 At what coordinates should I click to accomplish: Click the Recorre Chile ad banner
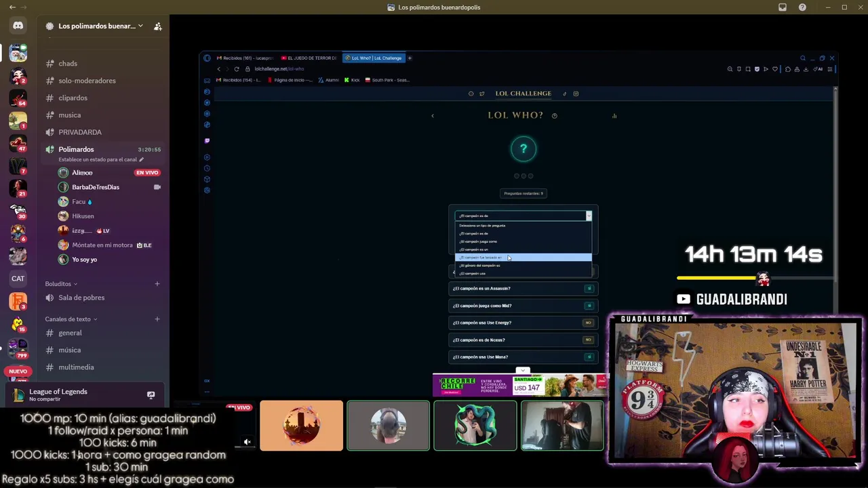[520, 386]
